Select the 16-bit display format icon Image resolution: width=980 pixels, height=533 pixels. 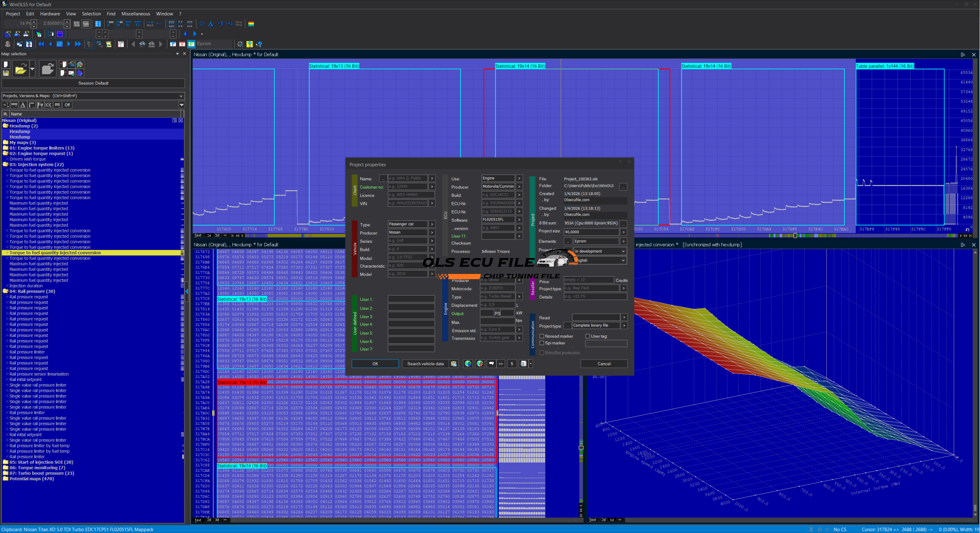[x=119, y=24]
